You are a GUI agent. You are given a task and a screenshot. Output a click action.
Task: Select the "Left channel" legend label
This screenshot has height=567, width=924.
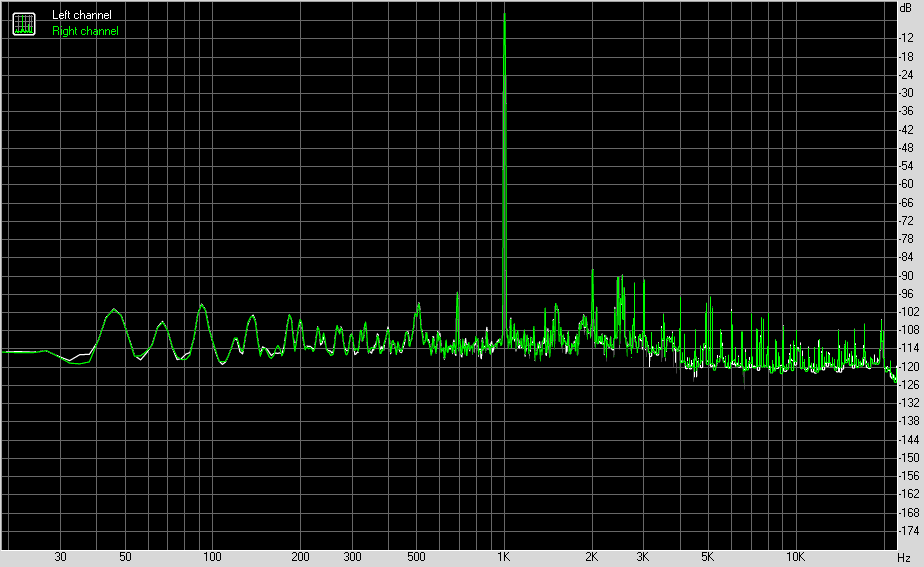click(x=81, y=15)
